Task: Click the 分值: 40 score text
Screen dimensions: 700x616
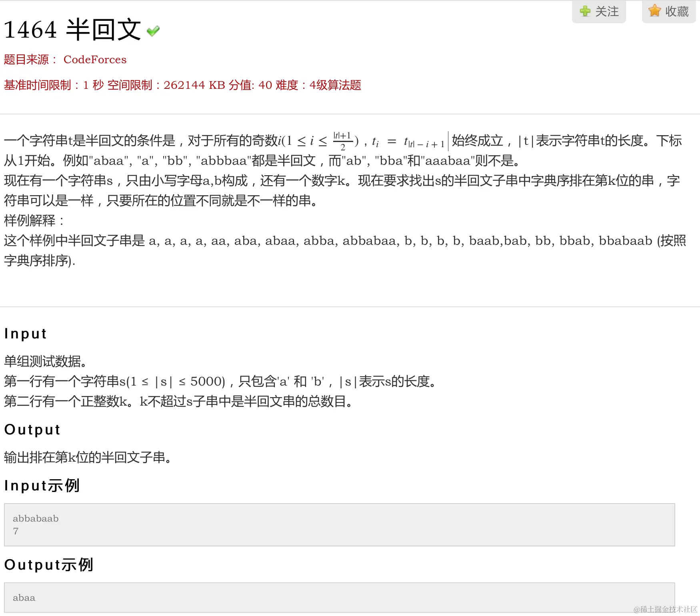Action: (250, 85)
